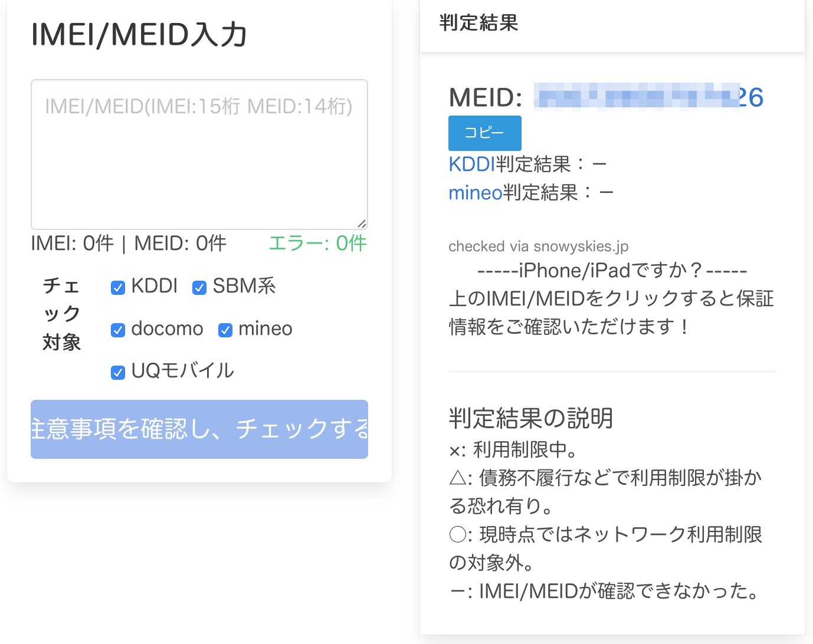
Task: Select the 判定結果の説明 heading
Action: 530,418
